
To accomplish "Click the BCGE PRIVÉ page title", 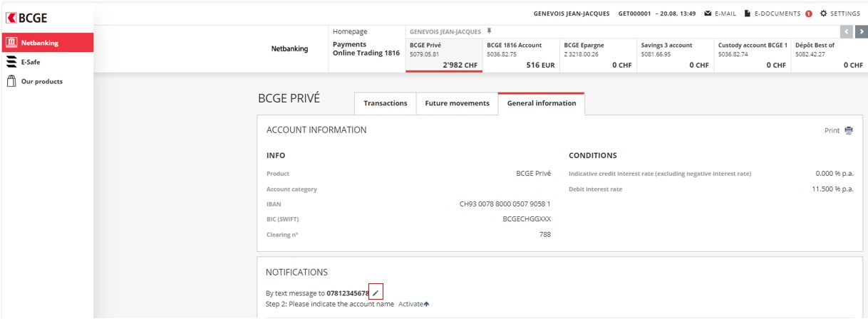I will (x=289, y=99).
